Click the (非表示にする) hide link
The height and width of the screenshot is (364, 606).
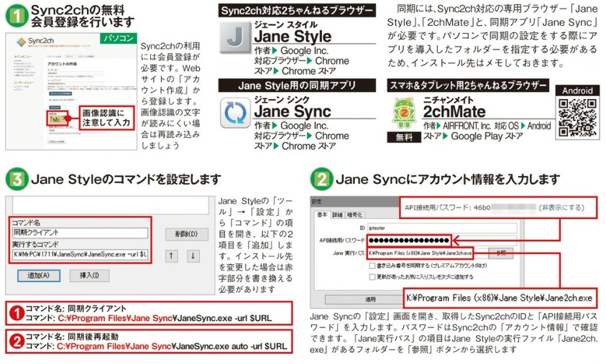pos(561,207)
